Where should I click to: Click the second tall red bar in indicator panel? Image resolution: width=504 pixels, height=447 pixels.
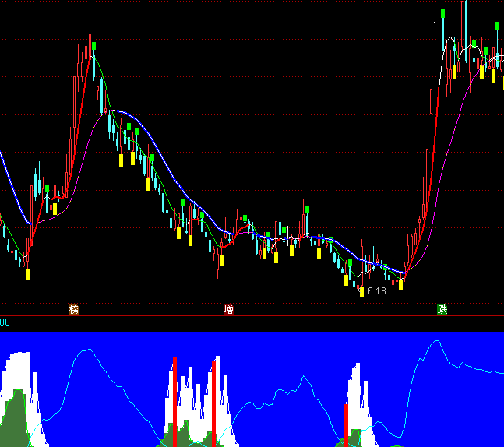click(213, 401)
